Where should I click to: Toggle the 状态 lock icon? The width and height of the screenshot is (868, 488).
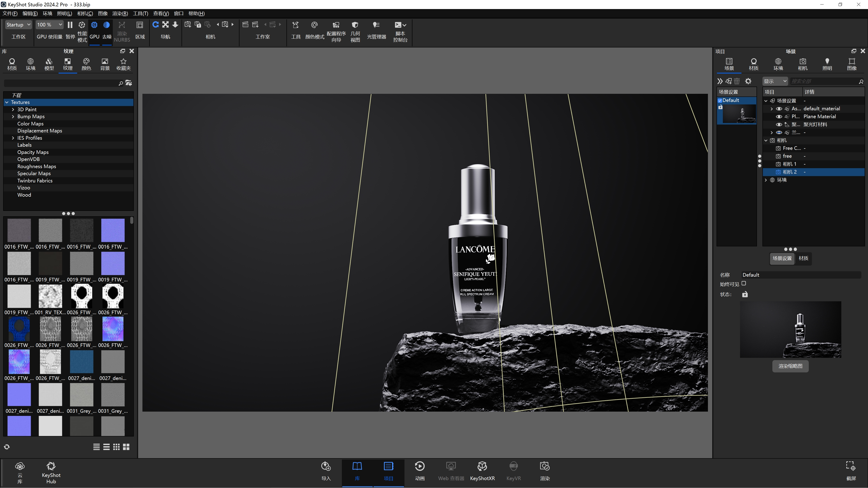tap(745, 294)
